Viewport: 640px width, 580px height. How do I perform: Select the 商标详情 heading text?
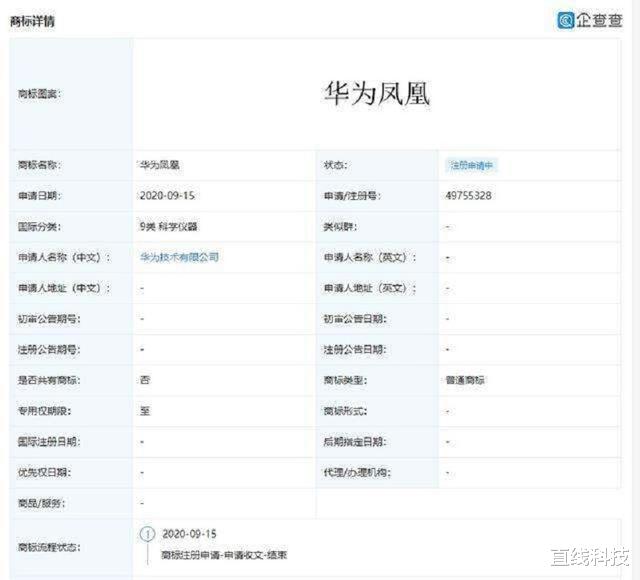tap(32, 21)
